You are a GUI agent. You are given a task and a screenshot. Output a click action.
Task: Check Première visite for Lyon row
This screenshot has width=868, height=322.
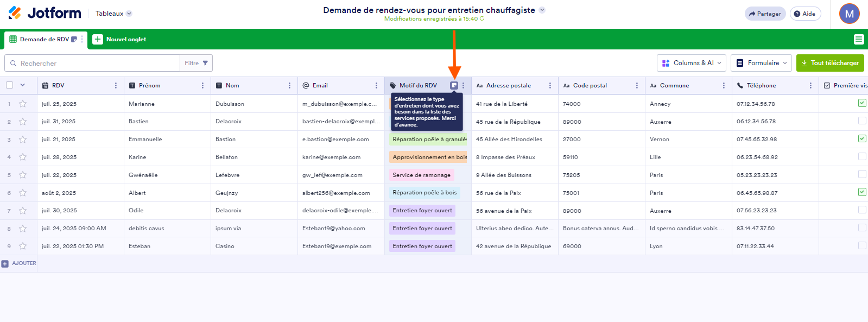point(862,245)
